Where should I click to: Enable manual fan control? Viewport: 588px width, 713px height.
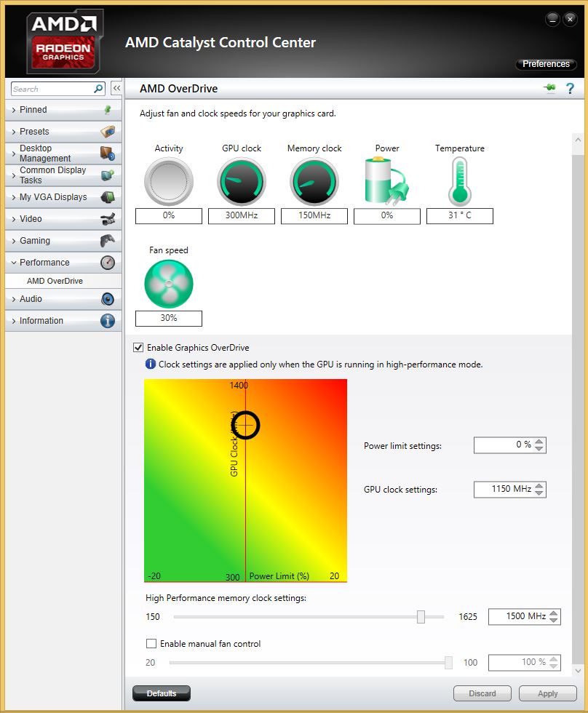click(151, 643)
